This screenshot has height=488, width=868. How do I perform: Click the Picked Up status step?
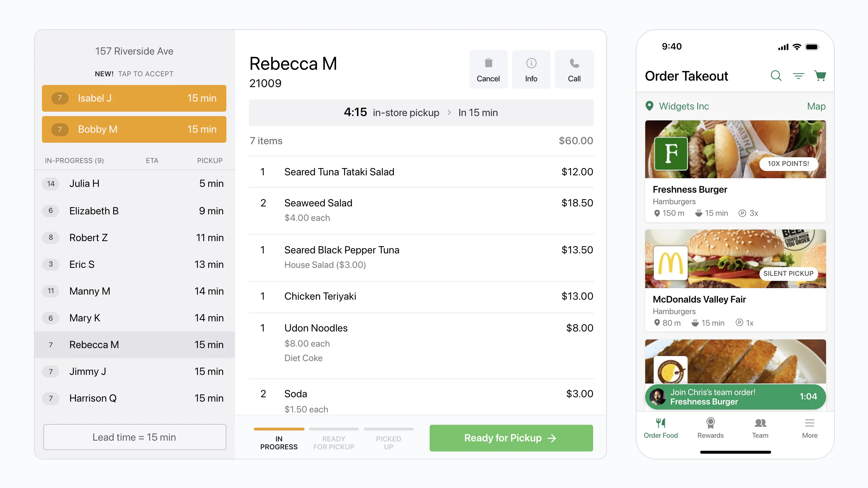tap(389, 439)
